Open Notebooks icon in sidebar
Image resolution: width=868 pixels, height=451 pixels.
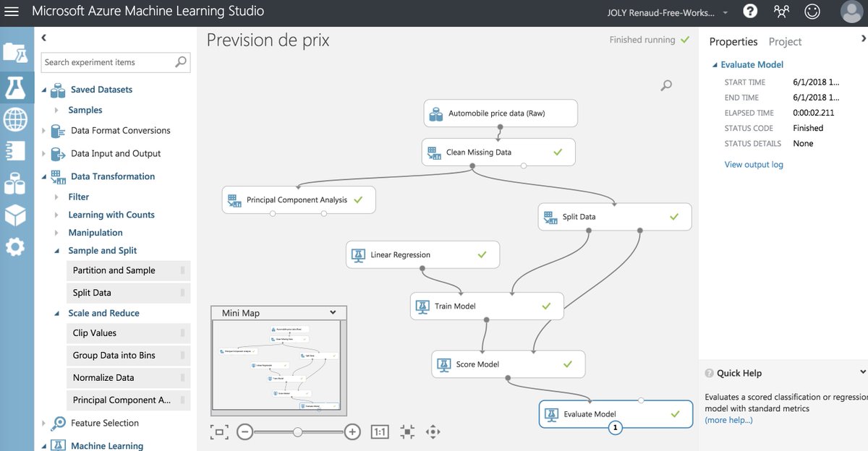(15, 150)
